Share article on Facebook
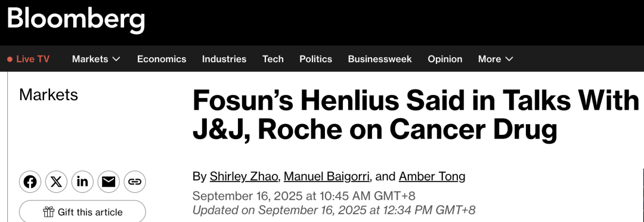This screenshot has height=222, width=644. (x=30, y=181)
